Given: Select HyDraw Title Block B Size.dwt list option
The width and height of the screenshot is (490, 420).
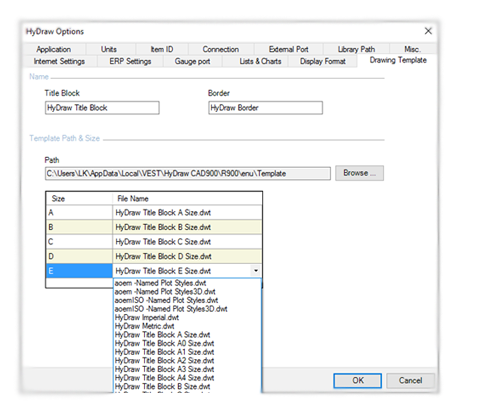Looking at the screenshot, I should tap(187, 387).
